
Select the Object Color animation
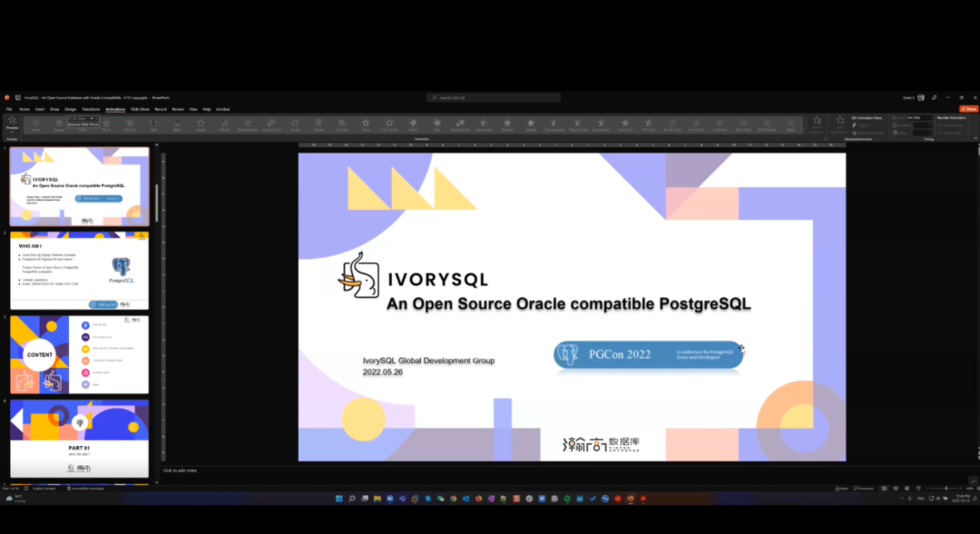pyautogui.click(x=578, y=125)
